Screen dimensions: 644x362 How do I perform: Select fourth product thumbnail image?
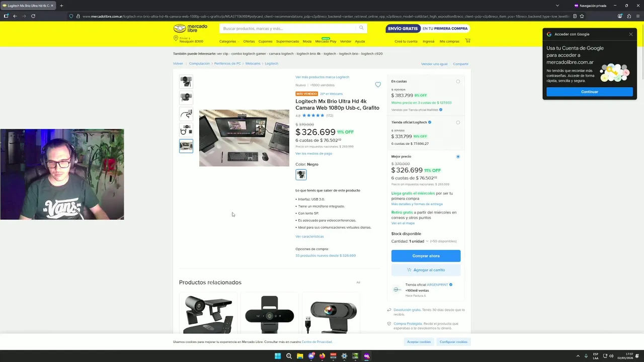pyautogui.click(x=186, y=130)
